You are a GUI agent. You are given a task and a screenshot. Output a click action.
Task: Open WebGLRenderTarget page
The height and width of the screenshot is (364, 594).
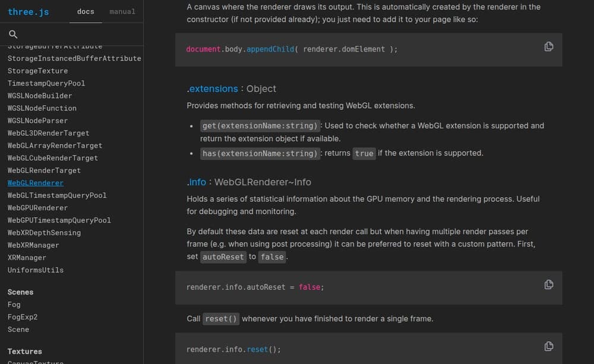pyautogui.click(x=44, y=170)
